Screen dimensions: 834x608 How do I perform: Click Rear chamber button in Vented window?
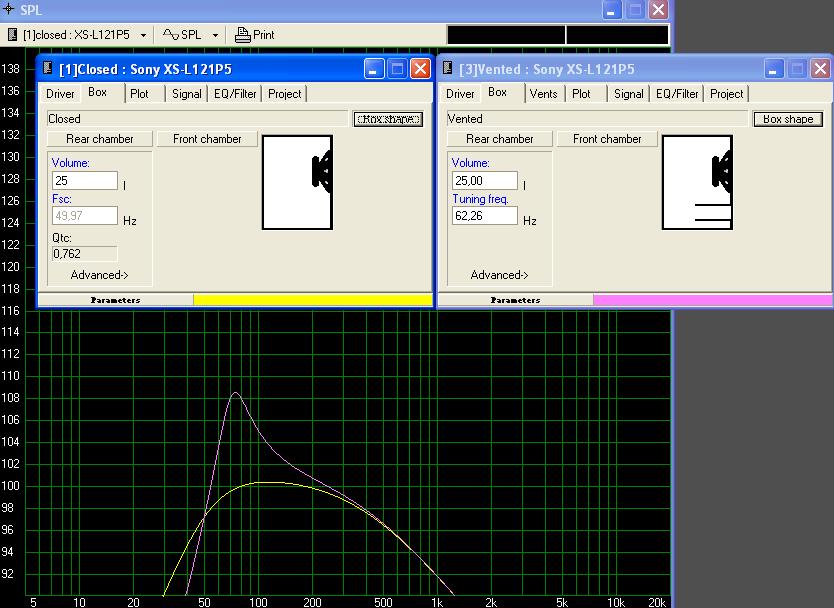tap(500, 139)
